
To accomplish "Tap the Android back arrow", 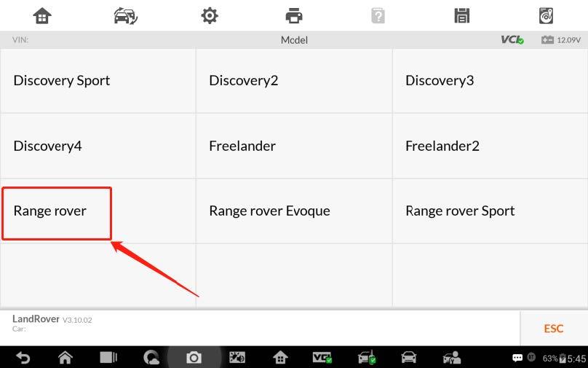I will click(x=23, y=358).
